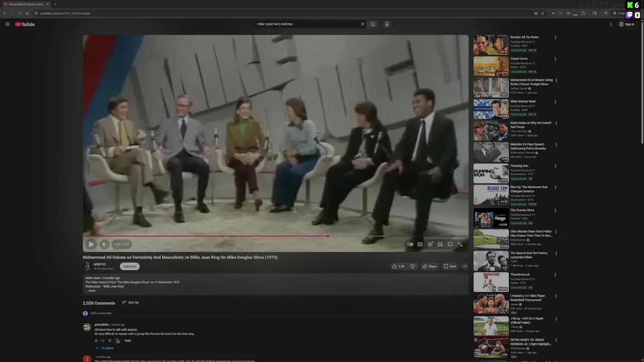The image size is (644, 362).
Task: Toggle autoplay switch in player
Action: point(411,244)
